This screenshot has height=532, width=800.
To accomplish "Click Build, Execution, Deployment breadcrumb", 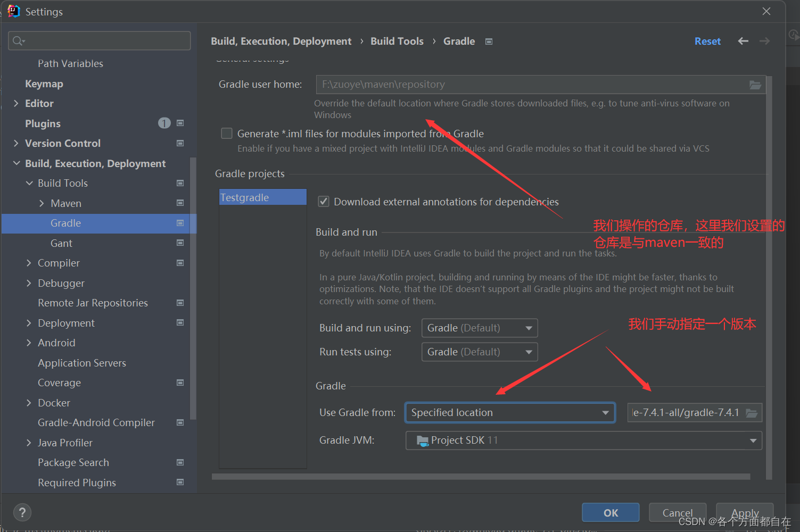I will (x=281, y=41).
